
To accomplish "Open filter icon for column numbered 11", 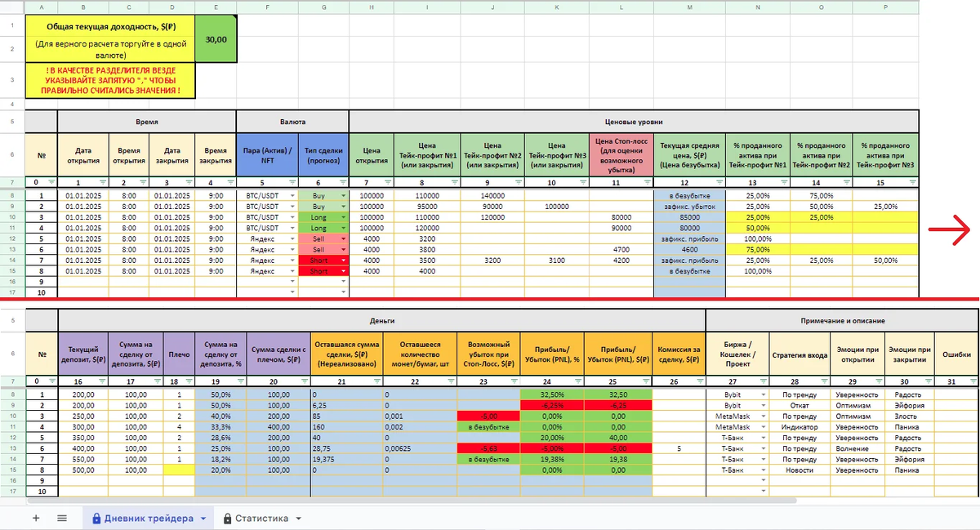I will click(648, 182).
